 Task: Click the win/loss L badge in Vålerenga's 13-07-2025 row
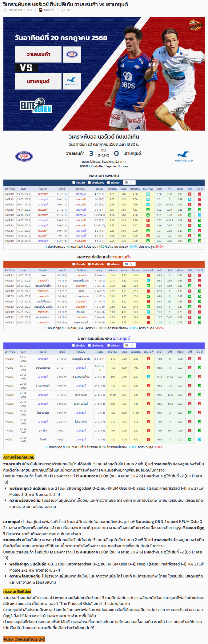(x=148, y=275)
